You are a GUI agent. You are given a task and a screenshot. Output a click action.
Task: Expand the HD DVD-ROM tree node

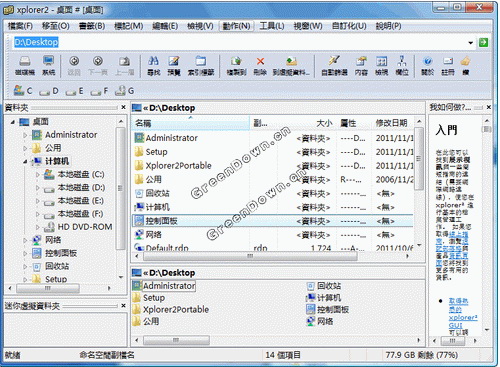click(x=38, y=227)
